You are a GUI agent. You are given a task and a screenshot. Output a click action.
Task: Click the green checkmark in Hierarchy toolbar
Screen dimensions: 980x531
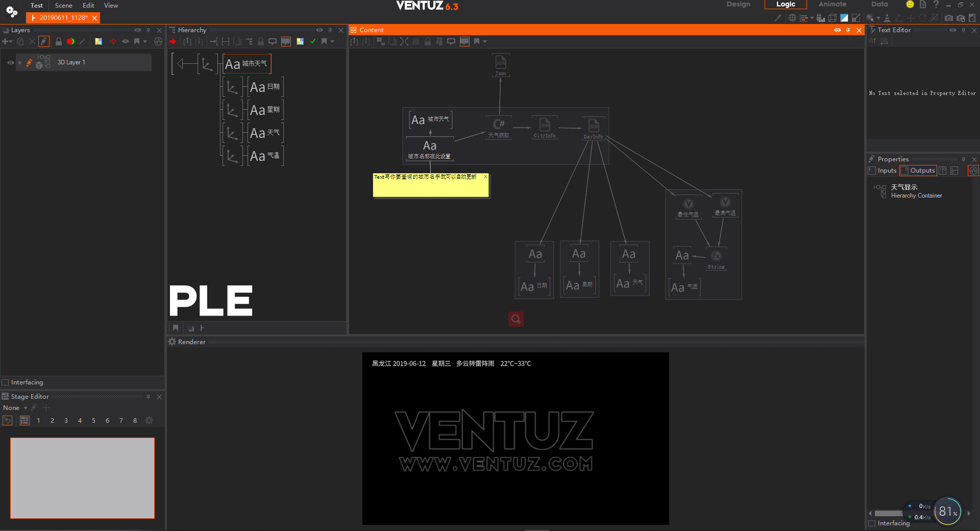click(x=313, y=41)
